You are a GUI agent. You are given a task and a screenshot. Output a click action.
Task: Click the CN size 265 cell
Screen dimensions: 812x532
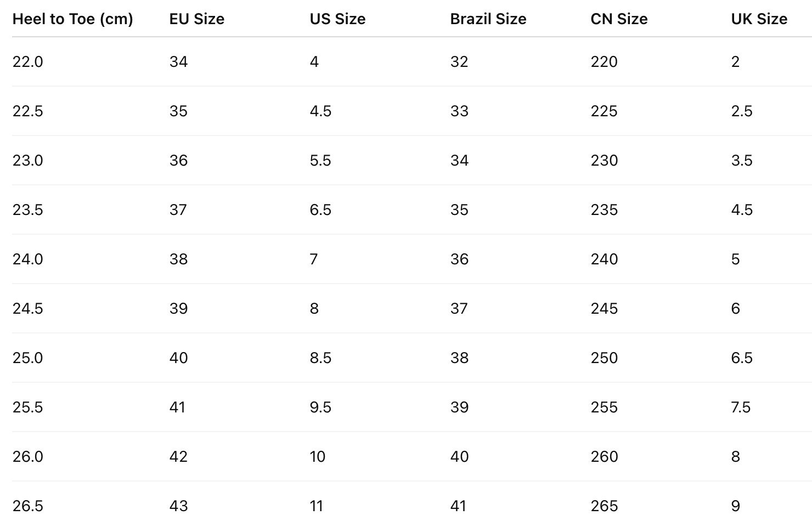(x=604, y=506)
